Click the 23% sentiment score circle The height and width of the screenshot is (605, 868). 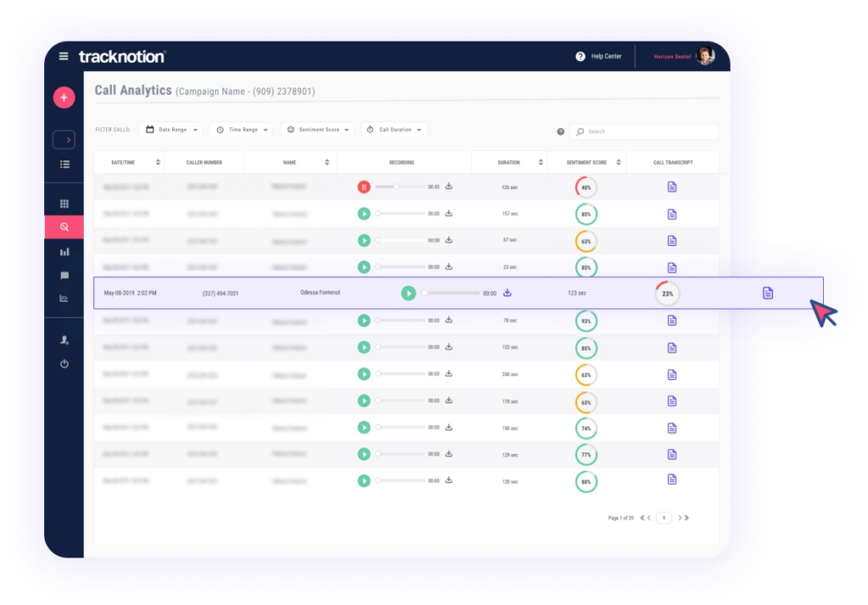click(668, 293)
